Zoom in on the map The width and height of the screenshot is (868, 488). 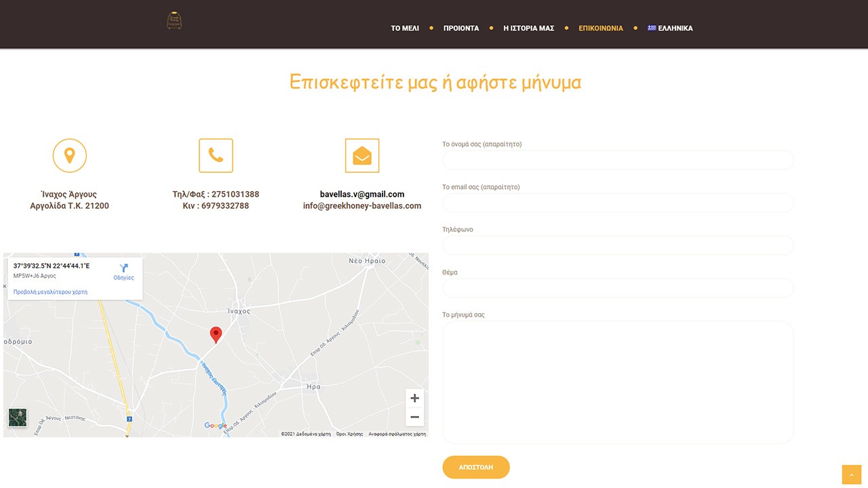click(x=414, y=399)
